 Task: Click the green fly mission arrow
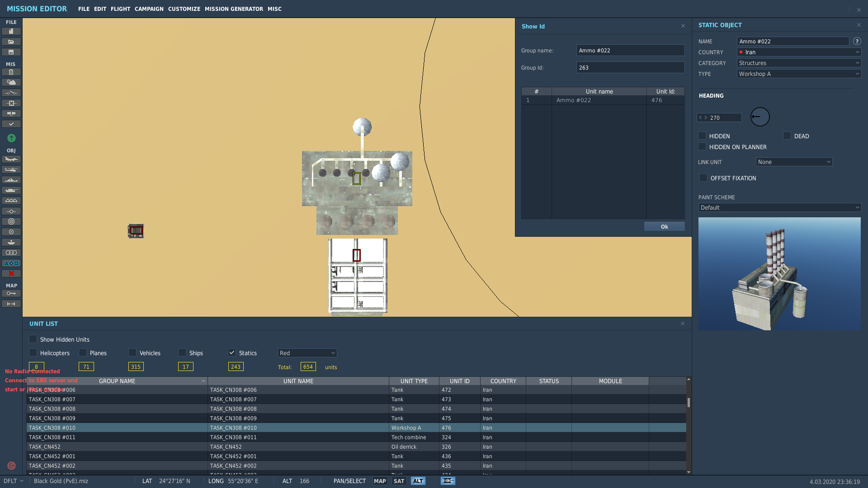coord(11,138)
